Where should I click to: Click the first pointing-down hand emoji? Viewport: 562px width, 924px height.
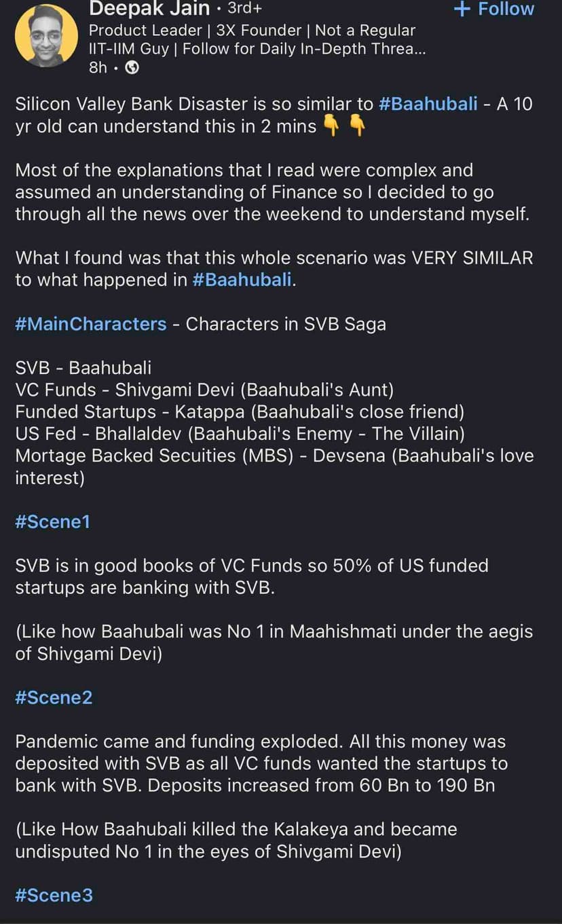tap(332, 126)
